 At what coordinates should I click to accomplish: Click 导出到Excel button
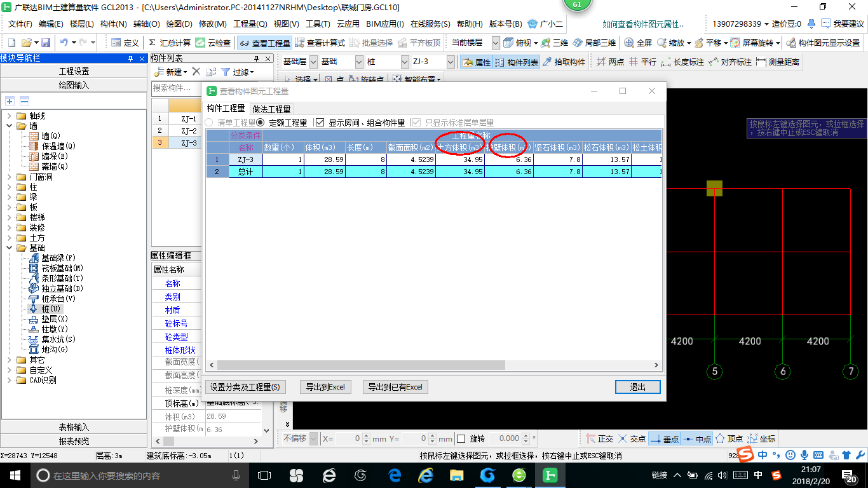325,387
